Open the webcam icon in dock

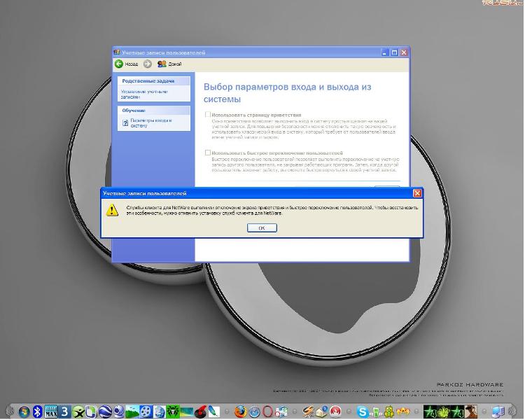pyautogui.click(x=119, y=412)
